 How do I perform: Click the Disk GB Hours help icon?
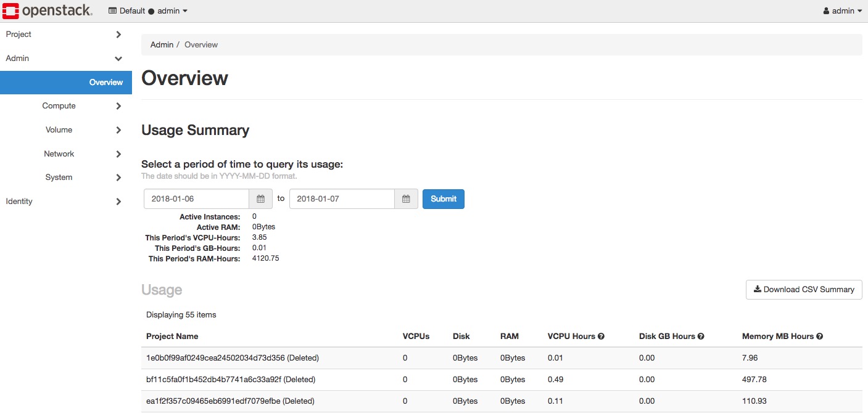click(701, 337)
